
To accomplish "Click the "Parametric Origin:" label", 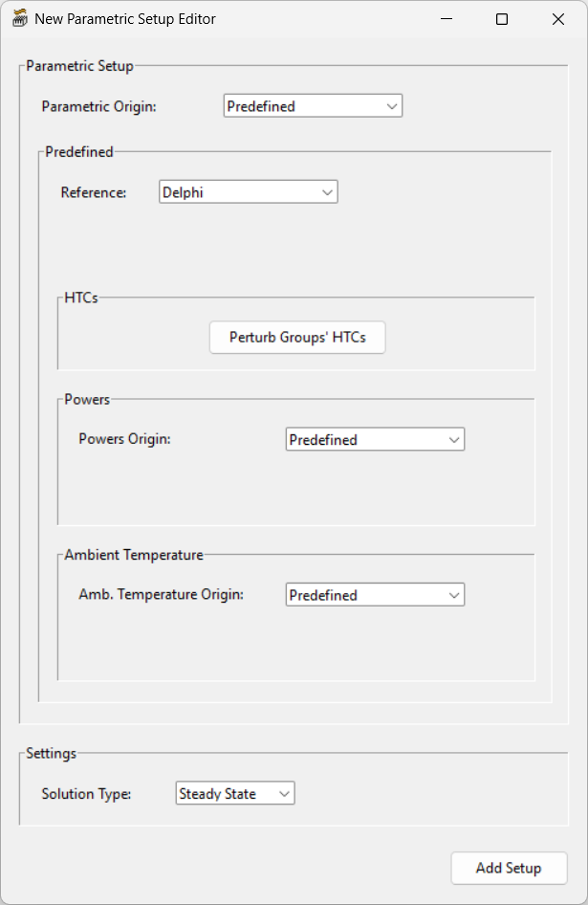I will [x=98, y=106].
